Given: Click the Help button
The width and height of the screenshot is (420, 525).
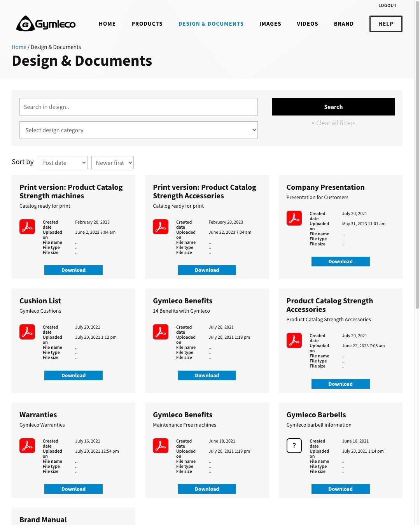Looking at the screenshot, I should point(386,24).
